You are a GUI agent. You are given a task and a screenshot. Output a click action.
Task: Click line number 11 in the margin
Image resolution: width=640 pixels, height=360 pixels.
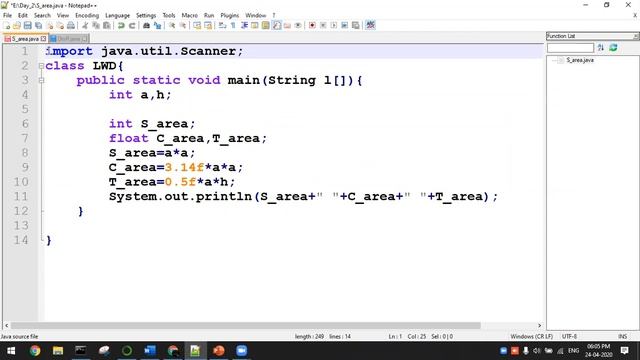[21, 197]
